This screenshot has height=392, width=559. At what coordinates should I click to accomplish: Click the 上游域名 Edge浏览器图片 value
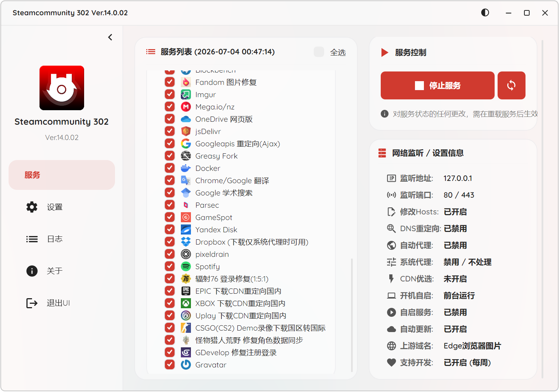point(472,346)
